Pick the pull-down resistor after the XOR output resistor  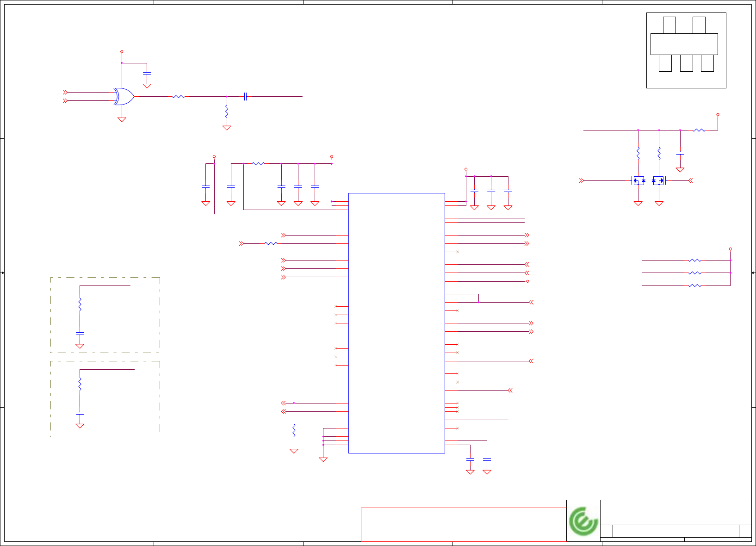[227, 112]
